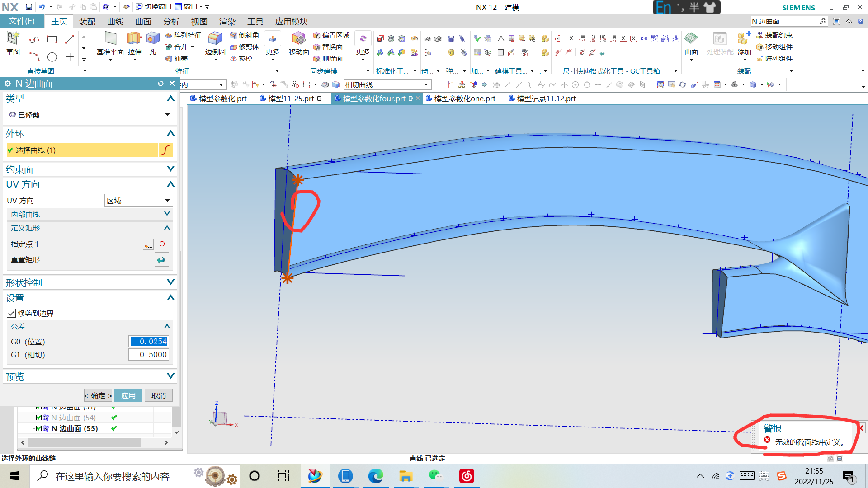868x488 pixels.
Task: Open the 类型 已修剪 dropdown
Action: tap(90, 114)
